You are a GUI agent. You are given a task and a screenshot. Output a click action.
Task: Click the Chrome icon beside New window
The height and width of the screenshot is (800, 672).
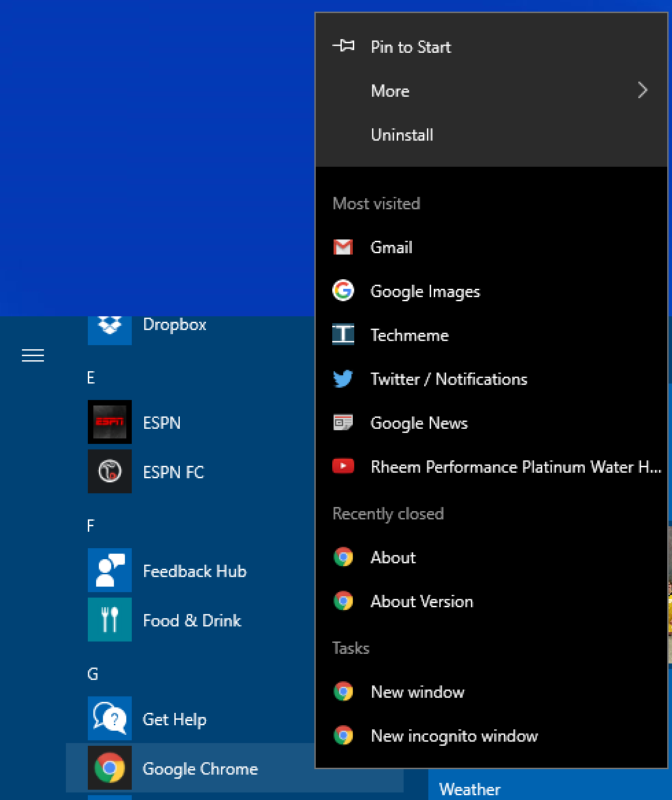click(343, 692)
